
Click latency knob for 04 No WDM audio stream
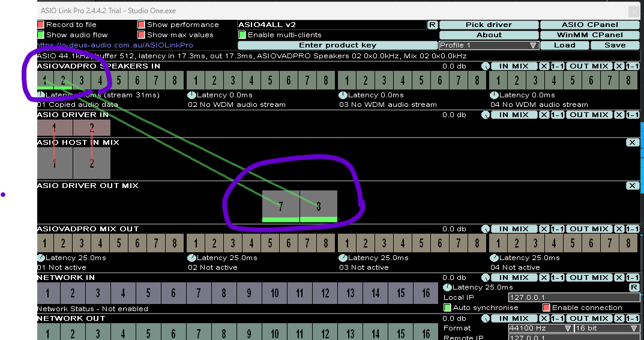[x=494, y=95]
